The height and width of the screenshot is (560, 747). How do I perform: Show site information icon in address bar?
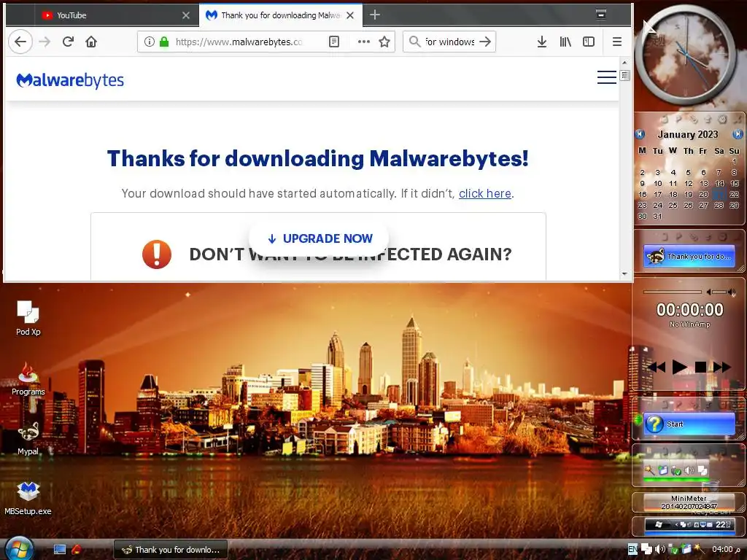pyautogui.click(x=149, y=42)
